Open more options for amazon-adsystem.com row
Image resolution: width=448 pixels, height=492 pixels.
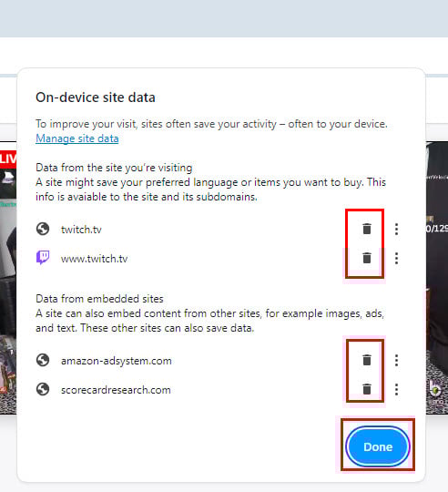[x=396, y=360]
